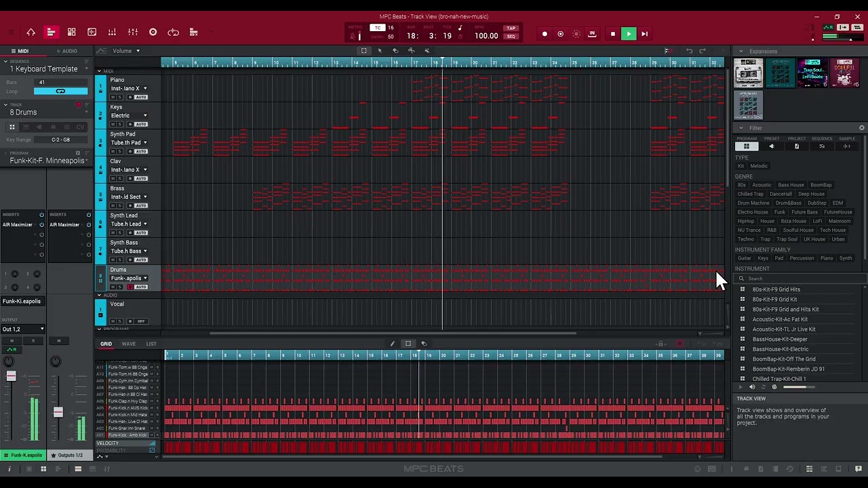Select the marquee tool in track toolbar

363,51
